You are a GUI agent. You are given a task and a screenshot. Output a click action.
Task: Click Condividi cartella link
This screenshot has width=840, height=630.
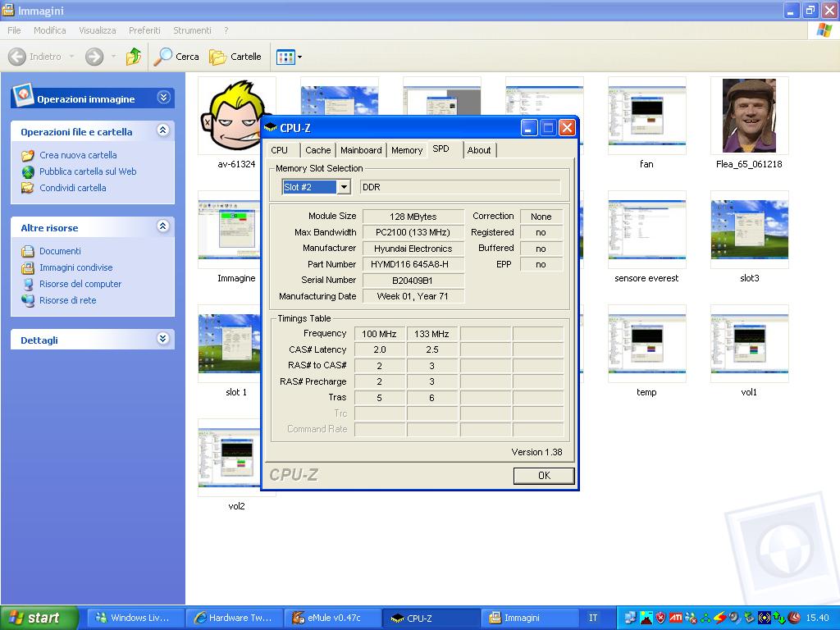(73, 188)
